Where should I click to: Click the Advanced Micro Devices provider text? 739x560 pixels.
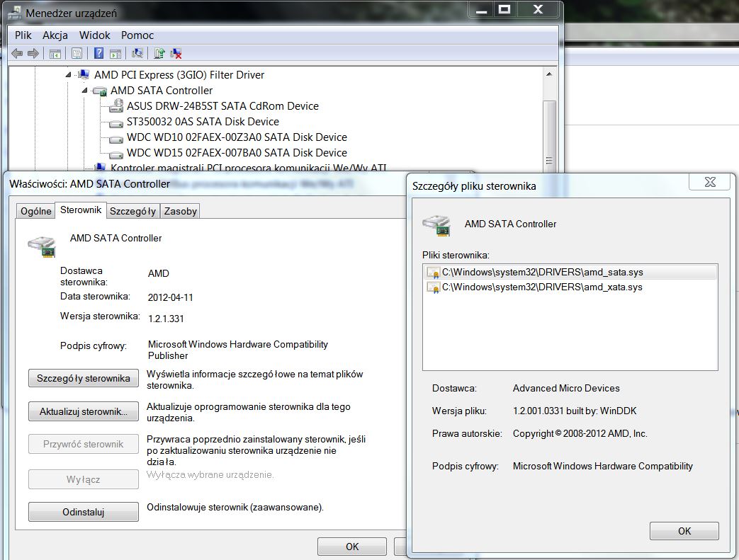(x=566, y=388)
